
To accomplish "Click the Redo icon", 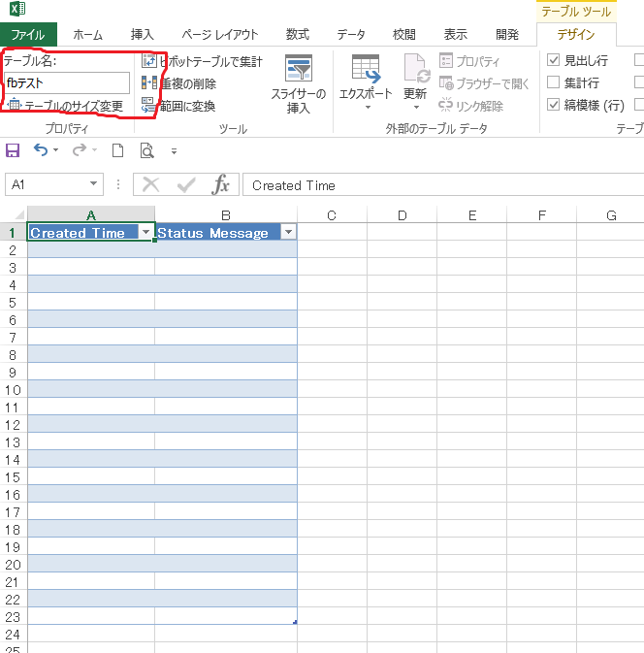I will click(80, 150).
